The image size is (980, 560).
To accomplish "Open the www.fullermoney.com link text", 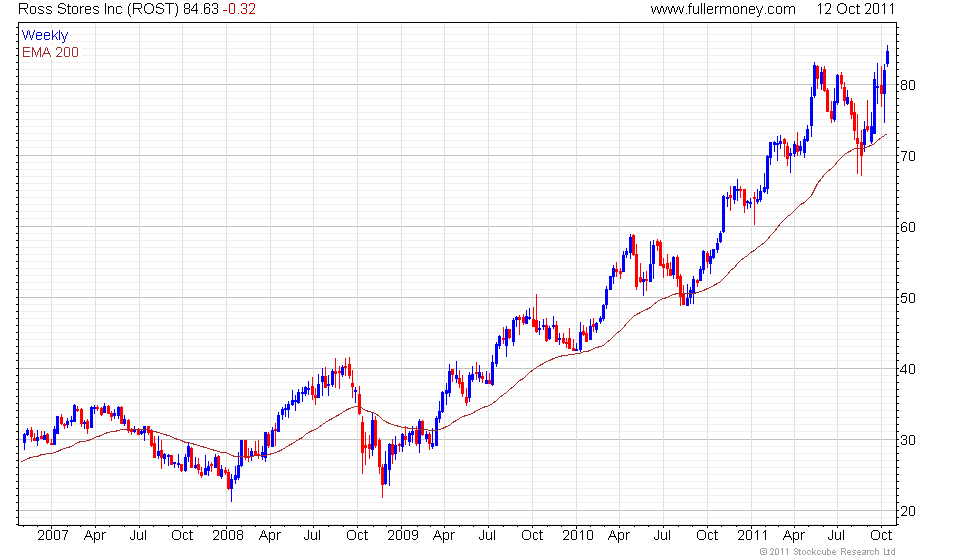I will tap(723, 9).
